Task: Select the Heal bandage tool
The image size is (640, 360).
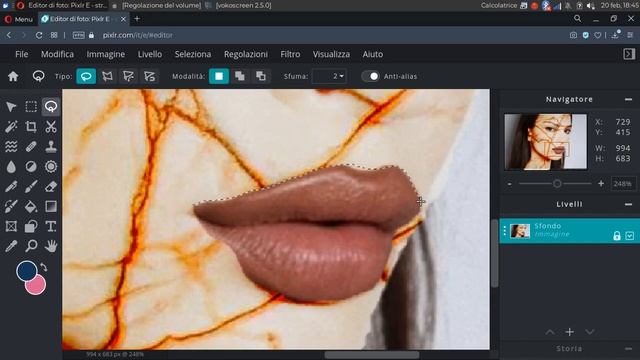Action: (x=31, y=147)
